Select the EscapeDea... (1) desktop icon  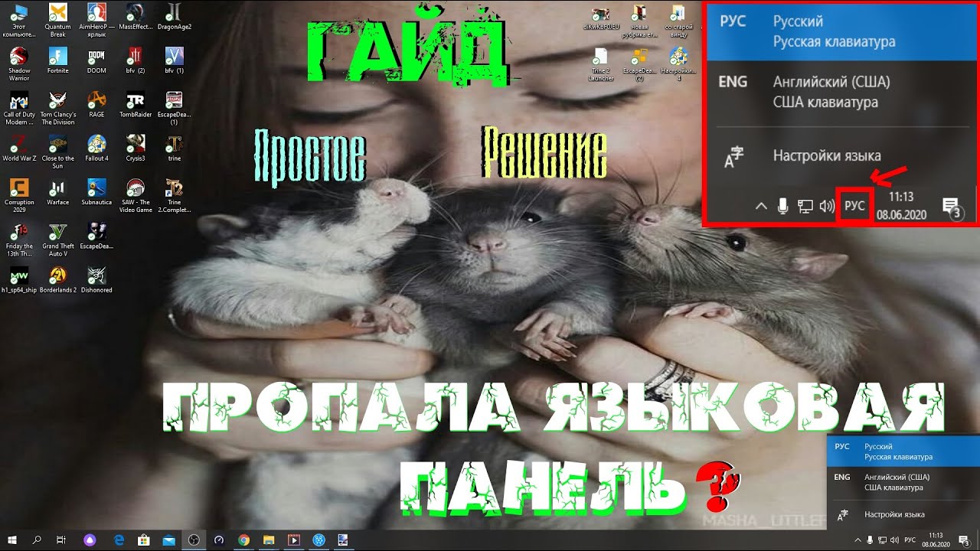click(175, 109)
